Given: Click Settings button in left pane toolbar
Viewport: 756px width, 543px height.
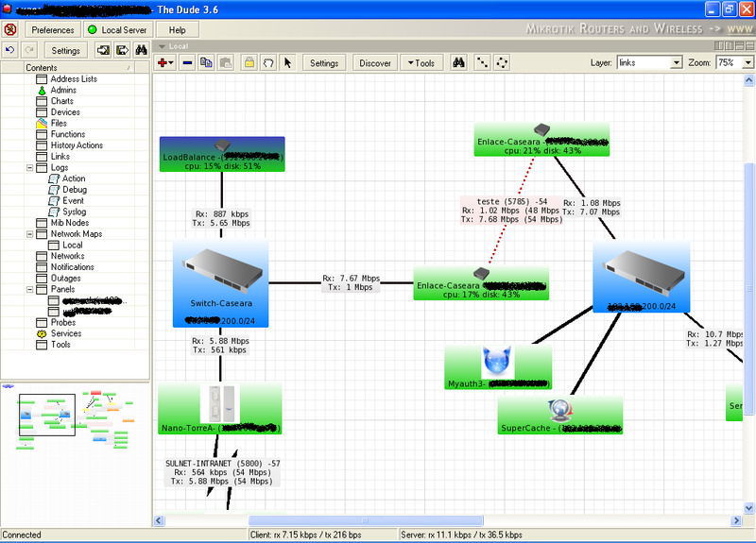Looking at the screenshot, I should click(x=65, y=50).
